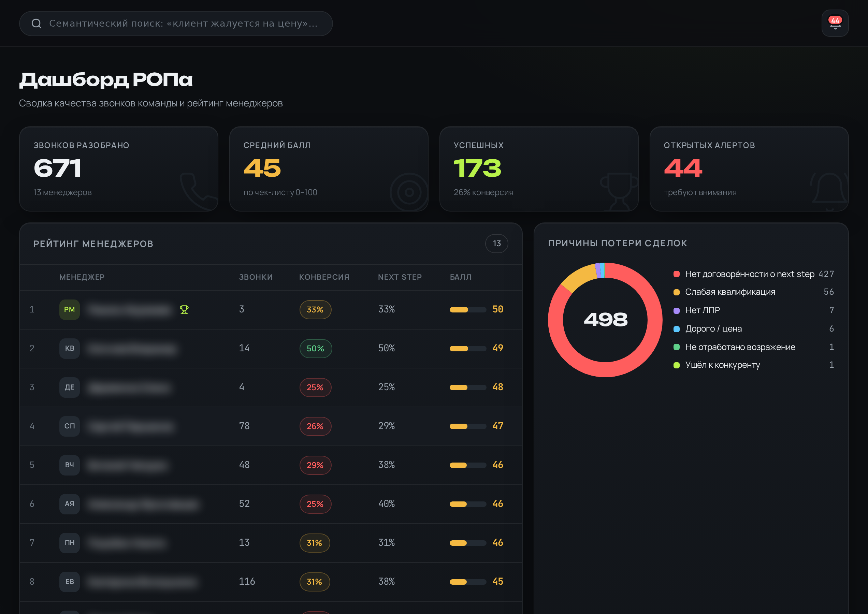Open the notifications bell with 44 badge
868x614 pixels.
point(835,23)
